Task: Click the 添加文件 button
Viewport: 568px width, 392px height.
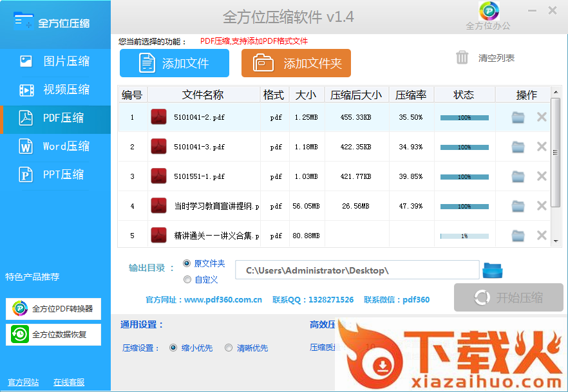Action: click(x=175, y=63)
